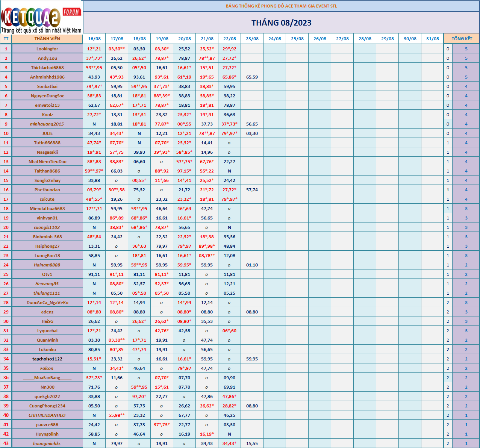Select the 31/08 date column header

(433, 39)
